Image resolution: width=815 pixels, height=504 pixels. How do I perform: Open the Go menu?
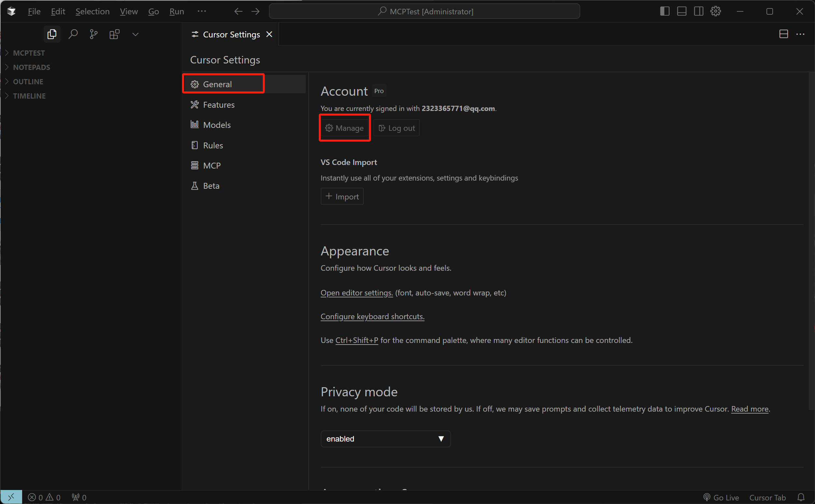click(x=153, y=11)
